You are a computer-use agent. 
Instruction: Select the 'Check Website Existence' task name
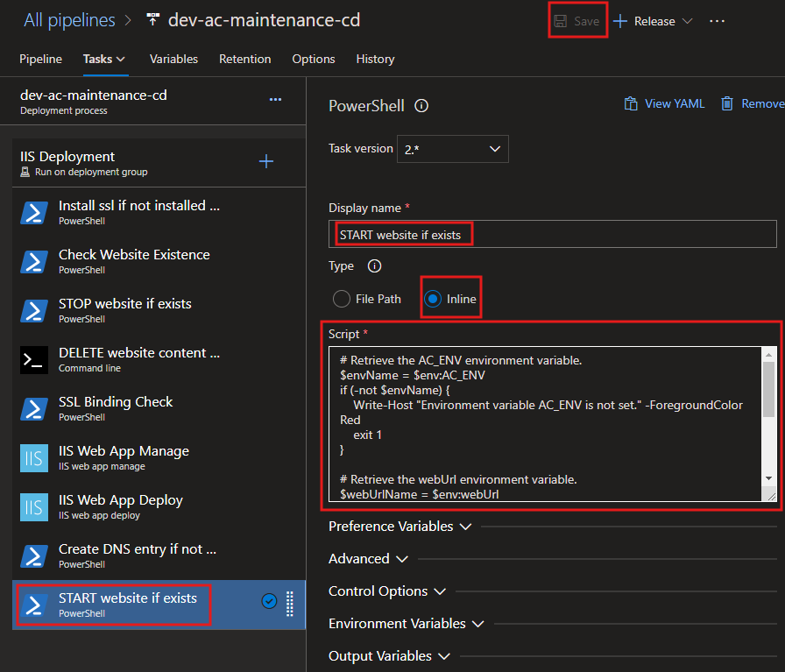click(x=134, y=254)
